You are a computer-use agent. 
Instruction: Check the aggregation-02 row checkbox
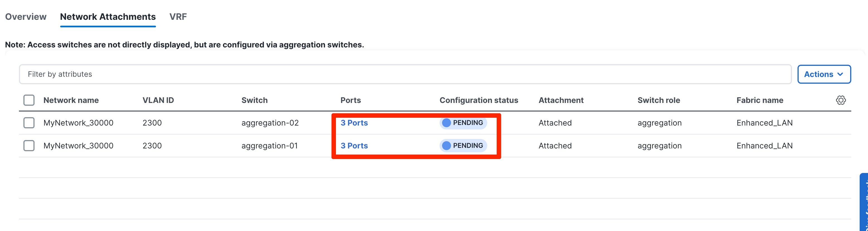[x=29, y=123]
